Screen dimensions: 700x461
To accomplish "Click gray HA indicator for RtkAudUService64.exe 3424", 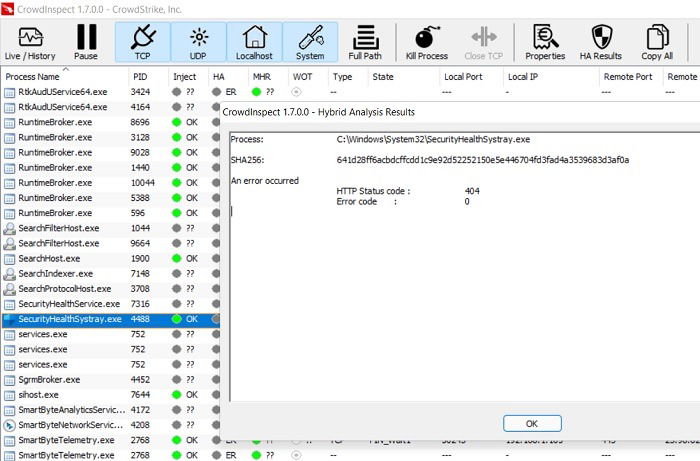I will tap(217, 92).
